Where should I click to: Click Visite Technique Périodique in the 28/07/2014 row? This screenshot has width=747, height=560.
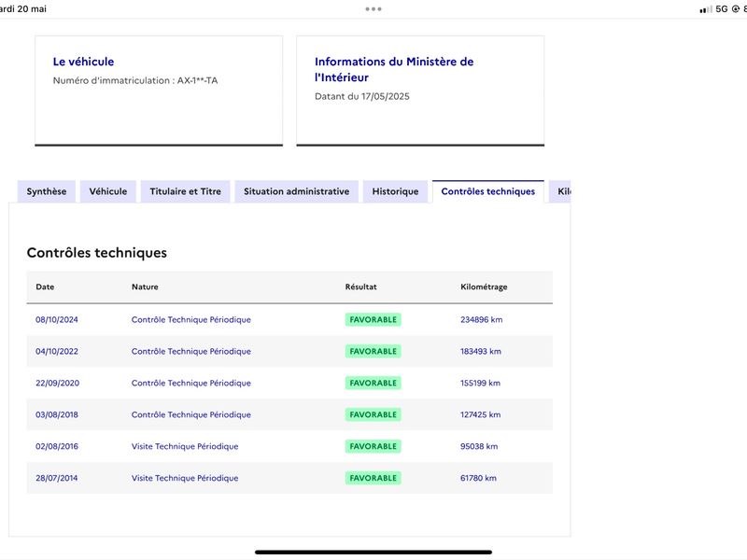(185, 478)
